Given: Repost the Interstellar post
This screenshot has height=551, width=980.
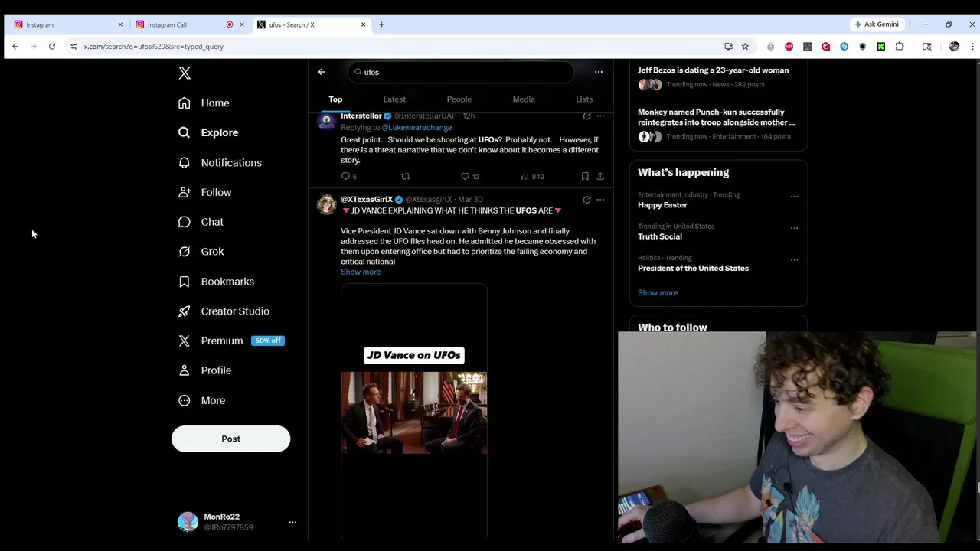Looking at the screenshot, I should point(405,176).
